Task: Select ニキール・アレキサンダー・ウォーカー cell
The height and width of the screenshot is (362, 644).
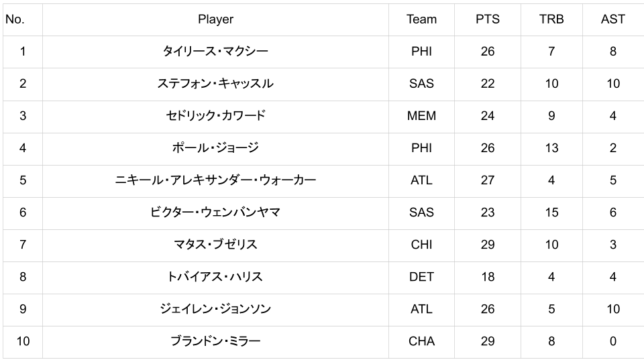Action: pos(215,180)
